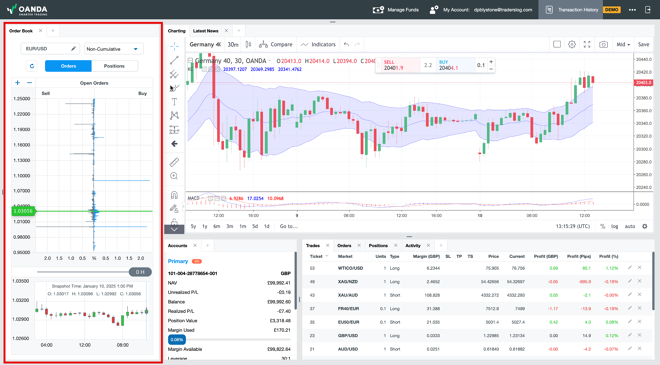Switch order book to Positions view

pyautogui.click(x=114, y=66)
